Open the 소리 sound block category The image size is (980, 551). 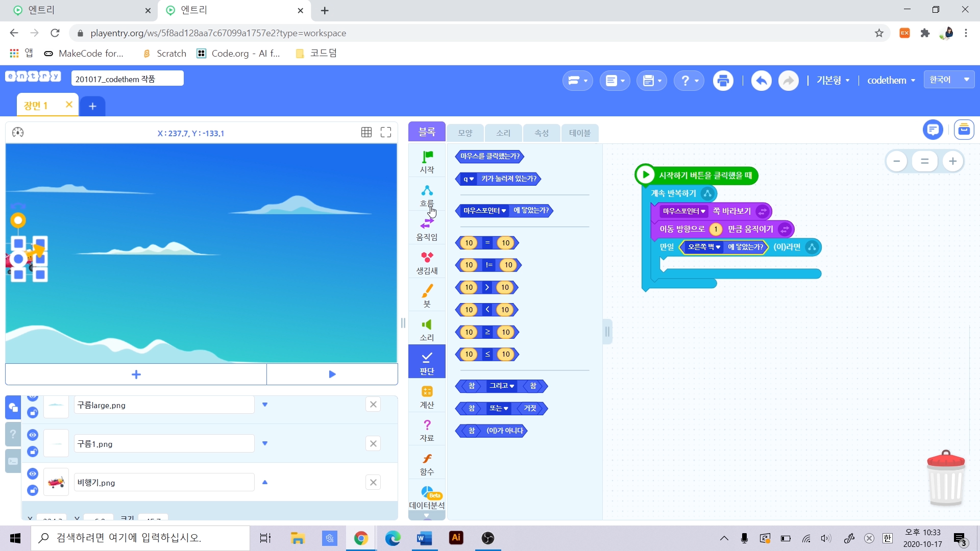[427, 330]
